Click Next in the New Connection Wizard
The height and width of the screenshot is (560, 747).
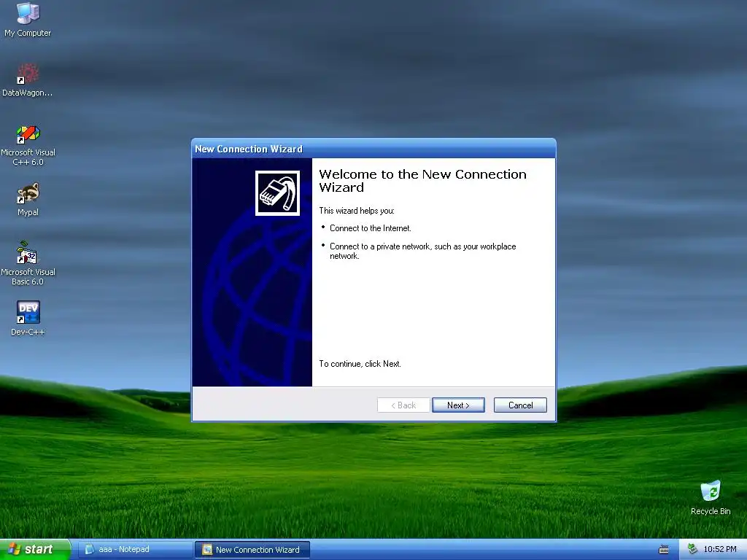[458, 405]
